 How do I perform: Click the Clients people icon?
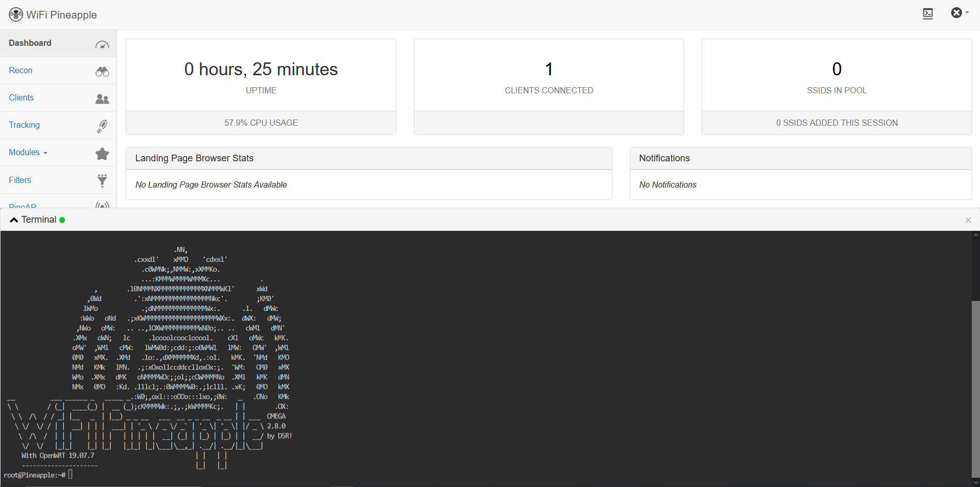click(x=102, y=99)
